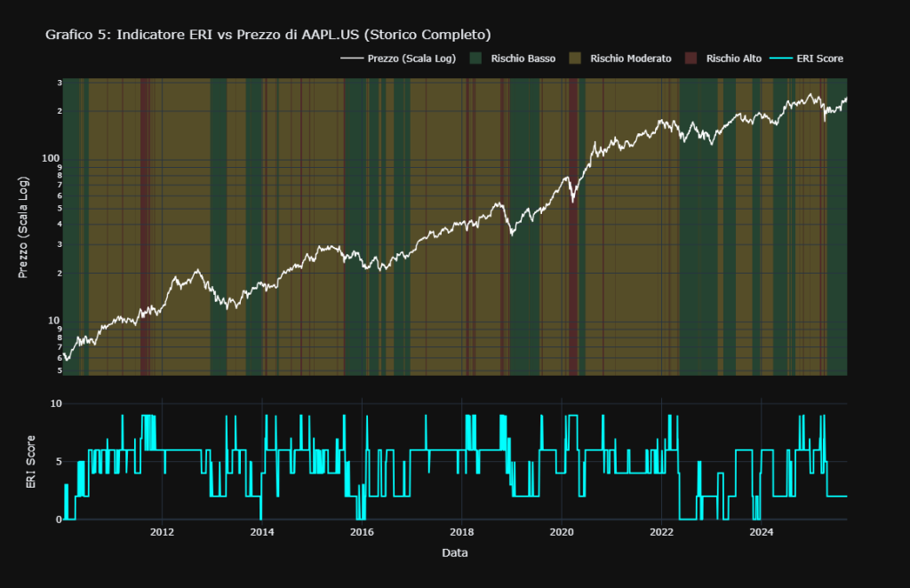Toggle visibility of Rischio Alto series
The width and height of the screenshot is (910, 588).
tap(733, 59)
